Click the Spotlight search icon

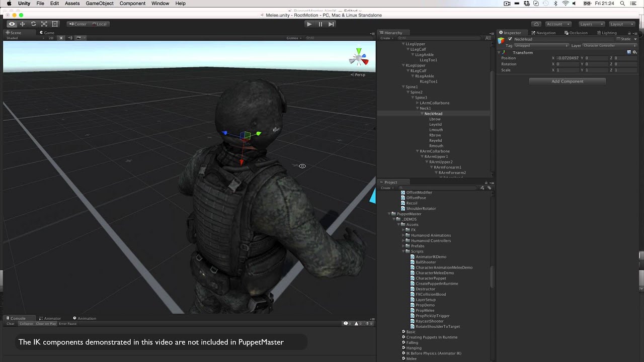tap(623, 4)
